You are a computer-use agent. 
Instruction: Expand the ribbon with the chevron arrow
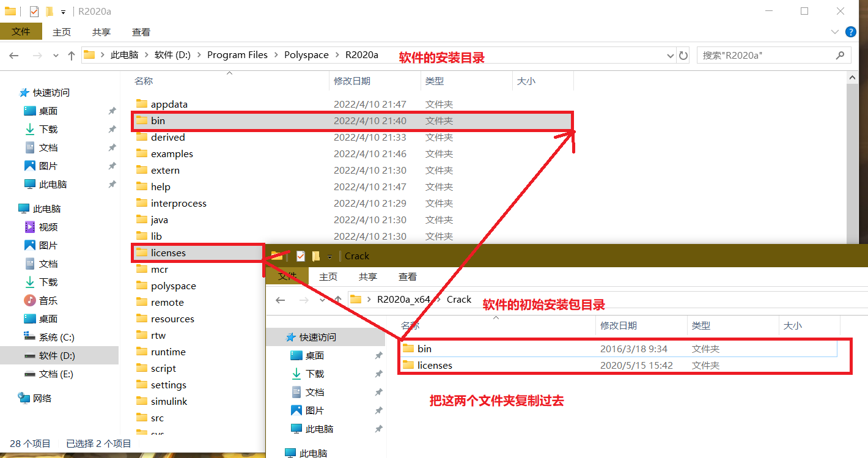pos(835,32)
